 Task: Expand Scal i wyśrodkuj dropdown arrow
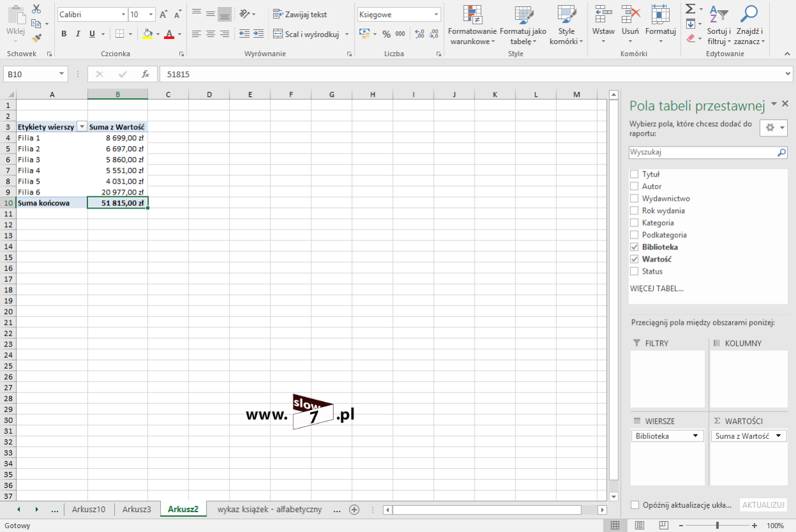(x=347, y=34)
